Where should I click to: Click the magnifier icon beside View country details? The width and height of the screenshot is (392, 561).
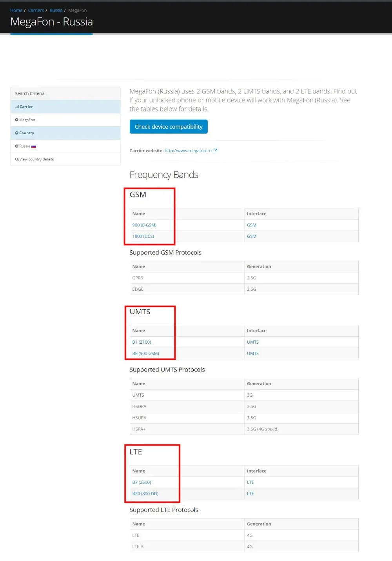pyautogui.click(x=17, y=159)
